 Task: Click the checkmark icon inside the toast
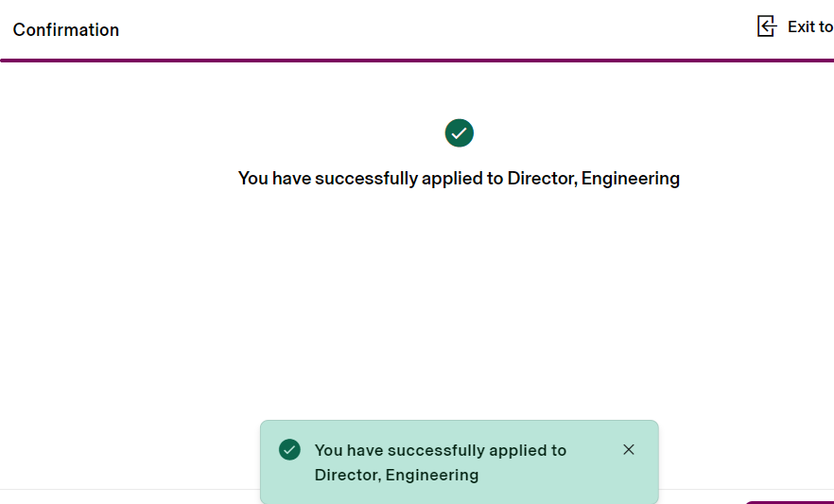point(289,450)
